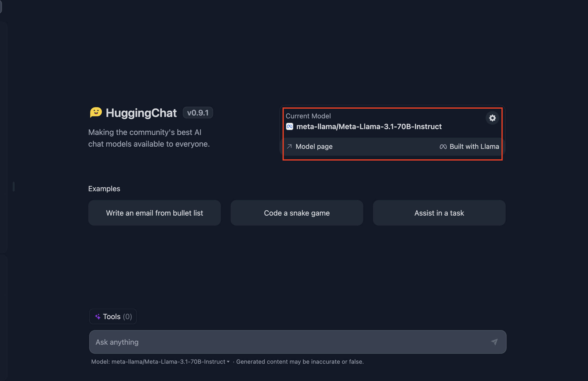Open the Tools (0) menu

pos(113,316)
